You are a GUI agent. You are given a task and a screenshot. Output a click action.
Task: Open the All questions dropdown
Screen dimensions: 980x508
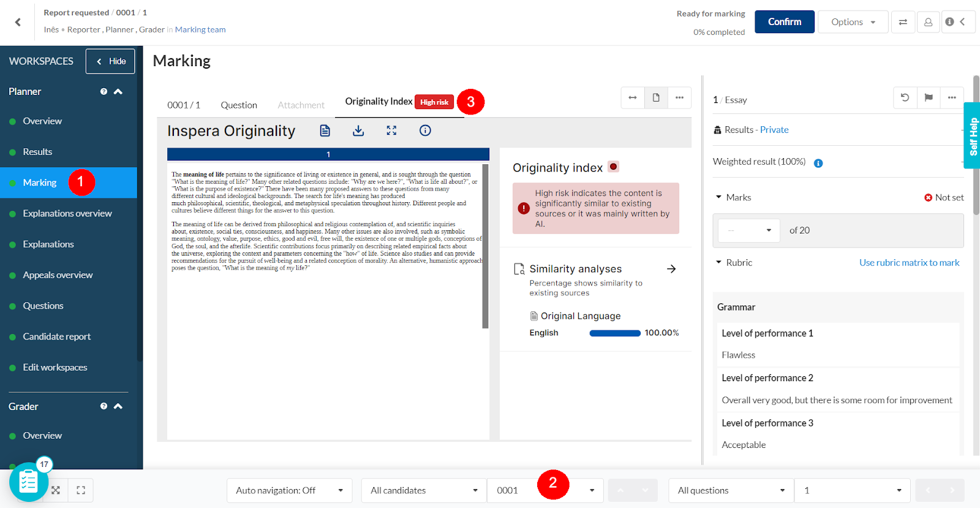tap(731, 490)
